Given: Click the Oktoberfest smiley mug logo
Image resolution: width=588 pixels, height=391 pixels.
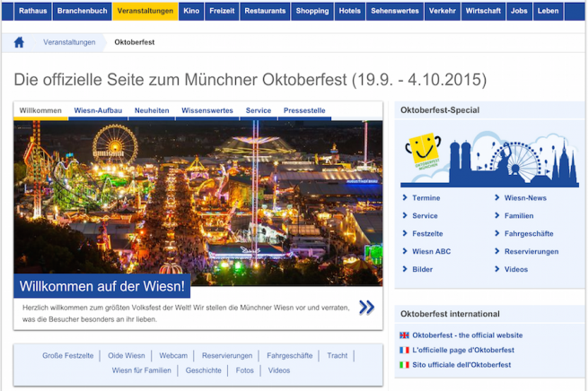Looking at the screenshot, I should (x=425, y=154).
